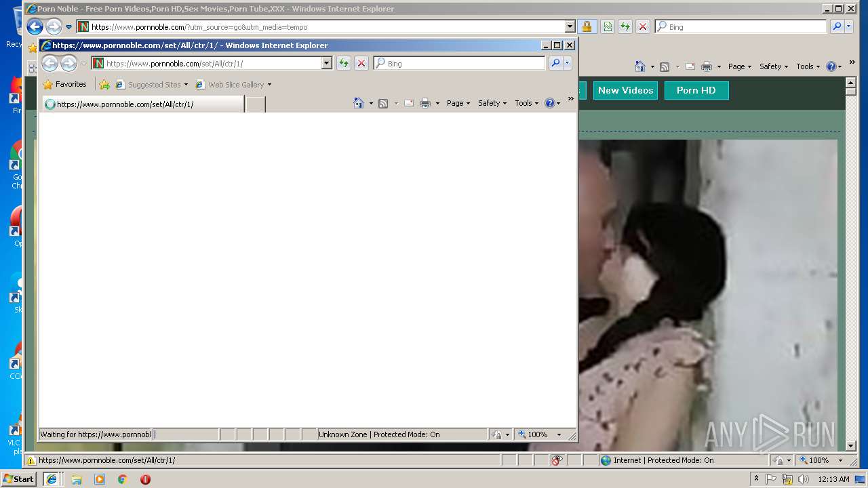Click the background window search magnifier
Viewport: 868px width, 488px height.
837,27
